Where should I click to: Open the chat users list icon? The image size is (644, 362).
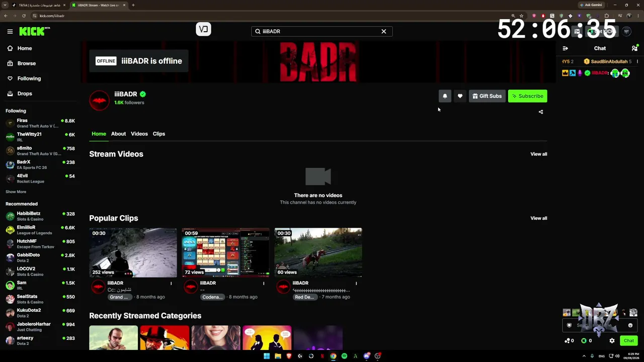click(x=634, y=48)
